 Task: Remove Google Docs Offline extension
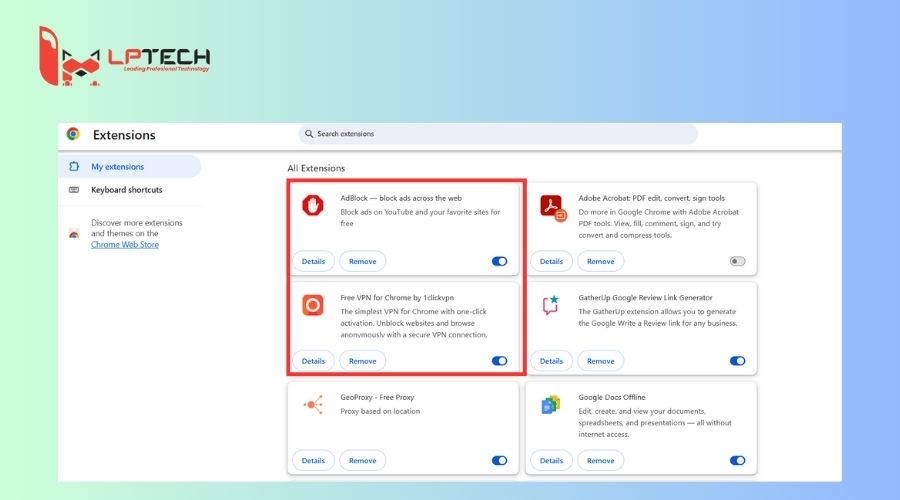point(600,460)
